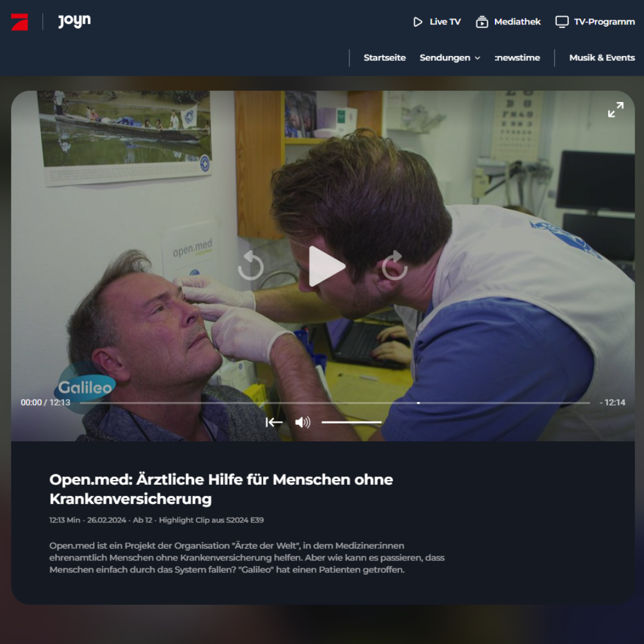
Task: Adjust the volume slider level
Action: pos(351,422)
